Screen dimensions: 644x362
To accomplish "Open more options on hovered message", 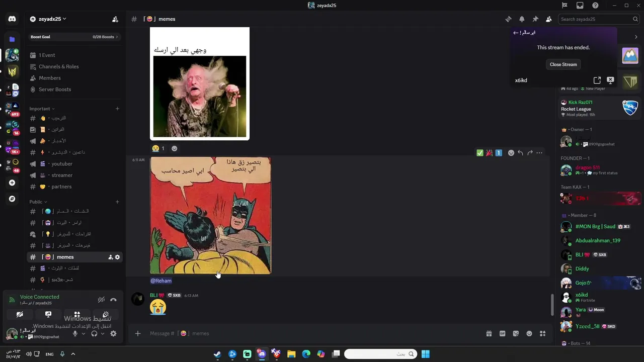I will pos(539,153).
